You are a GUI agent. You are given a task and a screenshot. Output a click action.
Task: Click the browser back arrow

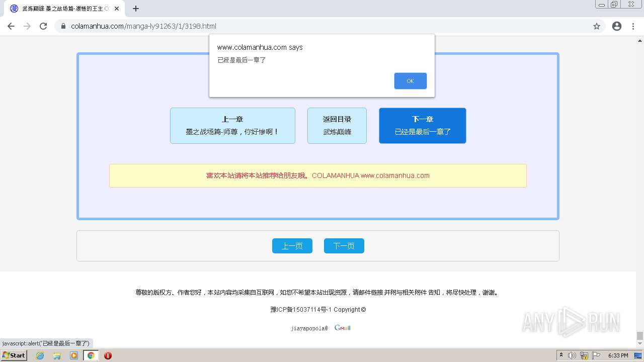11,26
